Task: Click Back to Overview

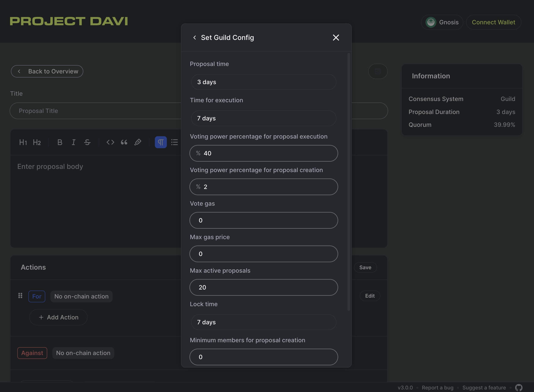Action: [x=47, y=71]
